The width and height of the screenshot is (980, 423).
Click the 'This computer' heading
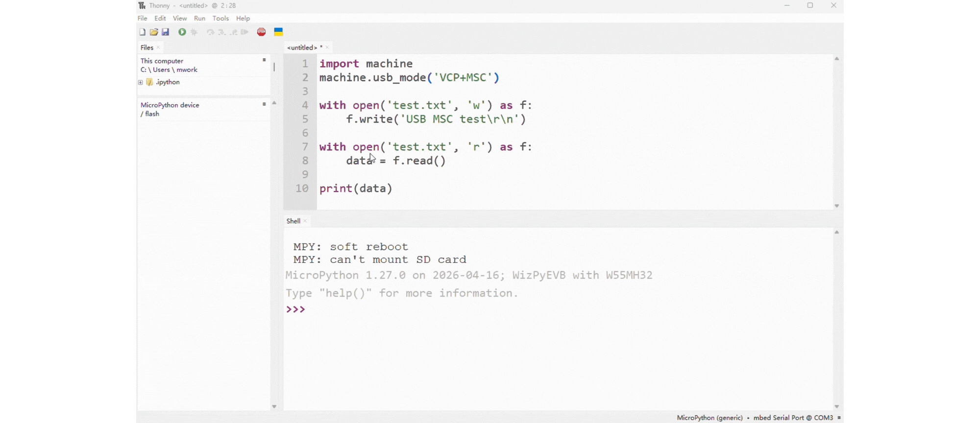click(162, 61)
